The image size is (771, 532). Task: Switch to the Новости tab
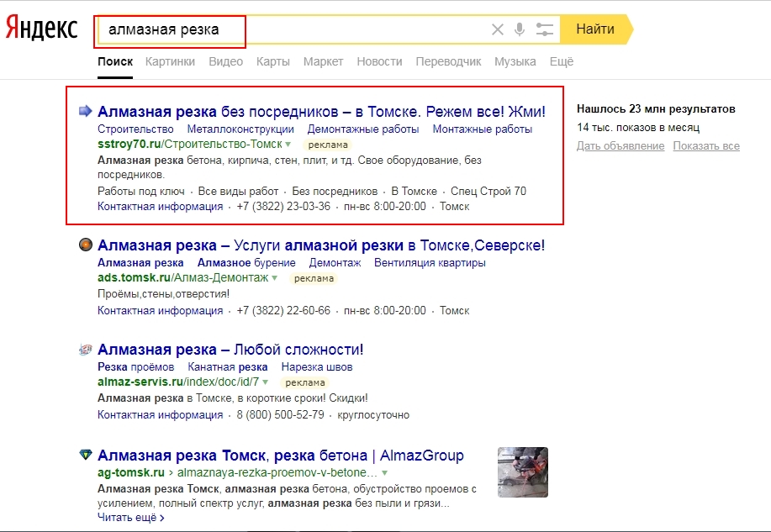pyautogui.click(x=379, y=61)
